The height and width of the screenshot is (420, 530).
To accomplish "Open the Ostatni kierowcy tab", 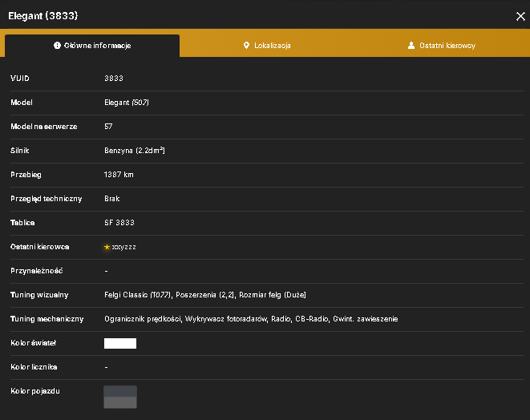I will (442, 46).
